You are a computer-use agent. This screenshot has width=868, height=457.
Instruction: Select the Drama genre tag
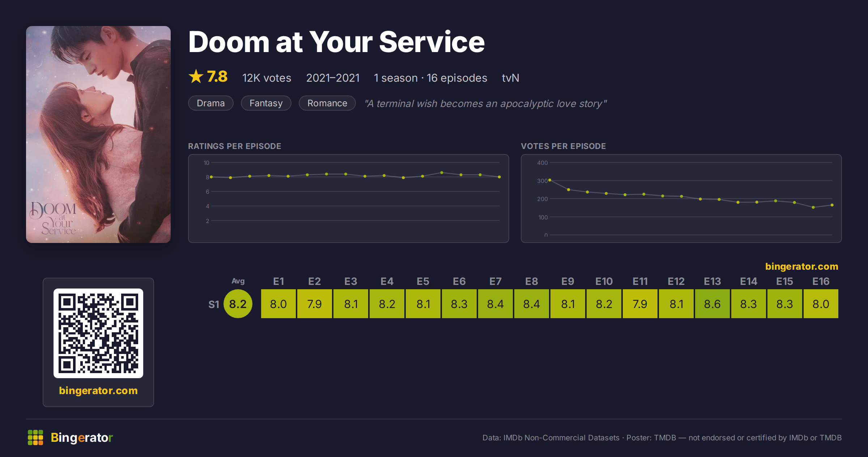coord(211,103)
